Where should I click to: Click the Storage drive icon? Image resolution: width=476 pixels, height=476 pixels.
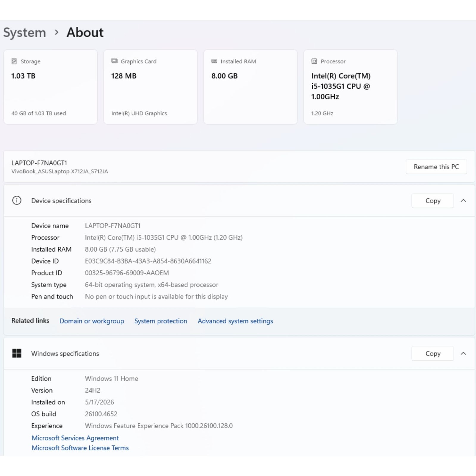click(14, 61)
